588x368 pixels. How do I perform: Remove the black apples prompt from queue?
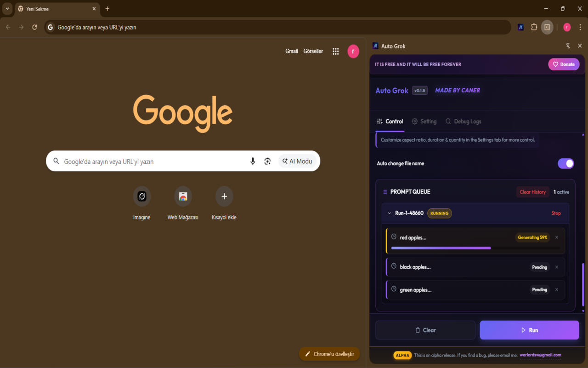pos(557,267)
